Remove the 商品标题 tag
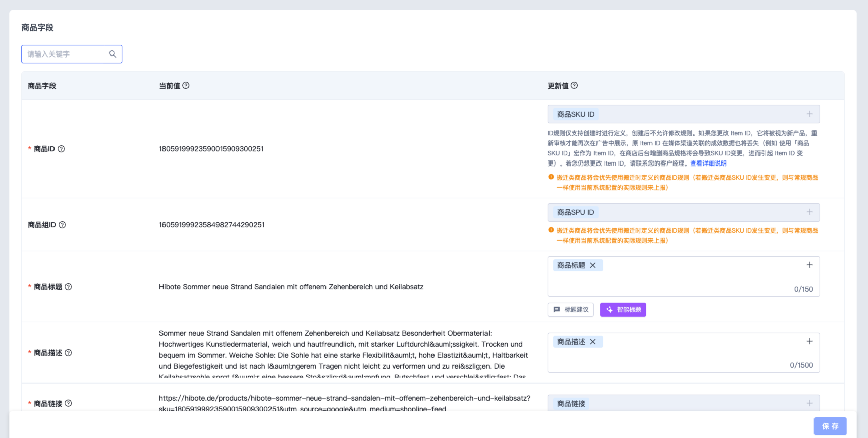The width and height of the screenshot is (868, 438). 593,265
